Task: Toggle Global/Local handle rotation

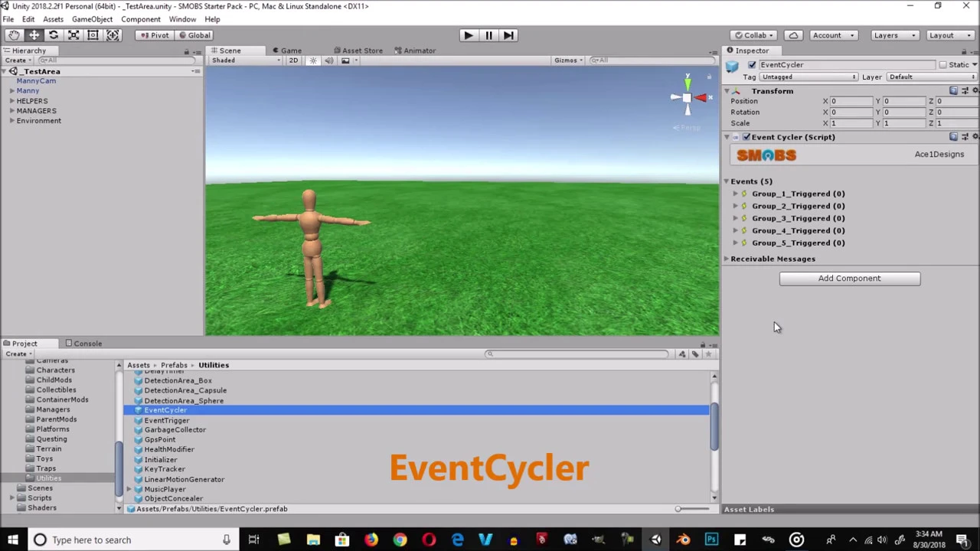Action: (x=193, y=35)
